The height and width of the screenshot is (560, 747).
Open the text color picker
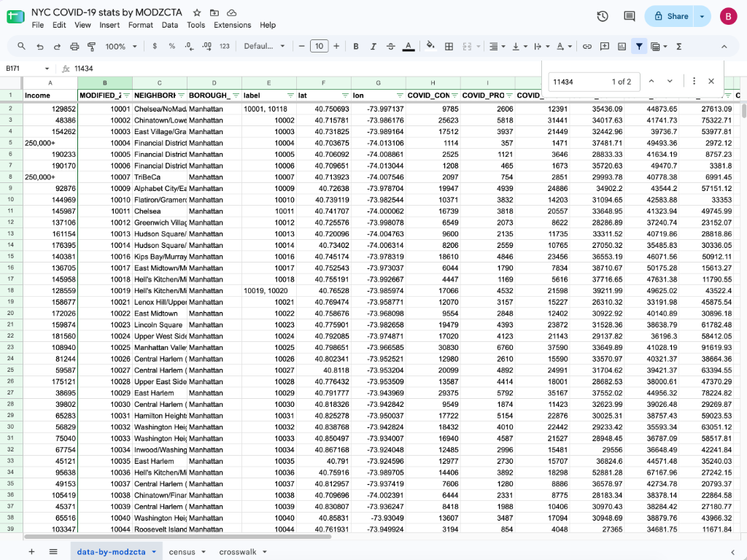(409, 46)
